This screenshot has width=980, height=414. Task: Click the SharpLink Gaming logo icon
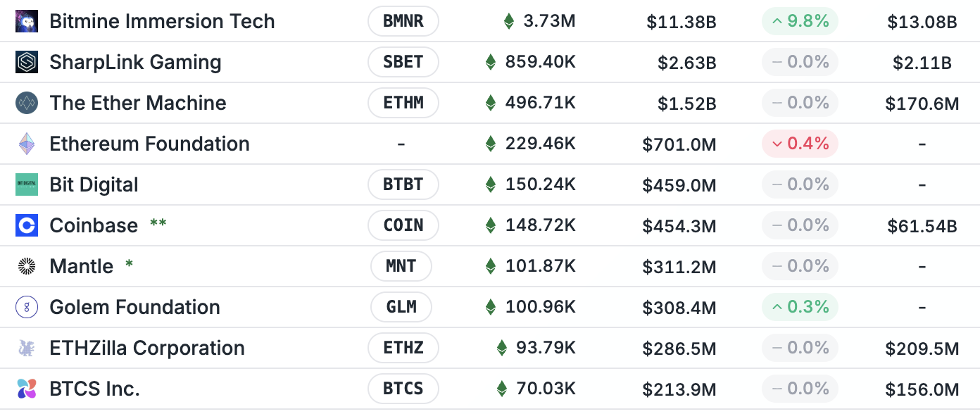(x=27, y=62)
